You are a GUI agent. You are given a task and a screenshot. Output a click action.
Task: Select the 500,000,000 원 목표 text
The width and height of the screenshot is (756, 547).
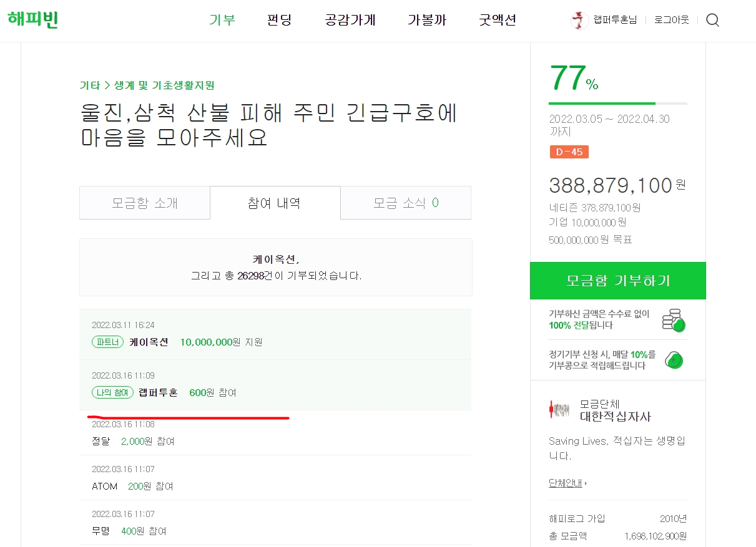[591, 240]
